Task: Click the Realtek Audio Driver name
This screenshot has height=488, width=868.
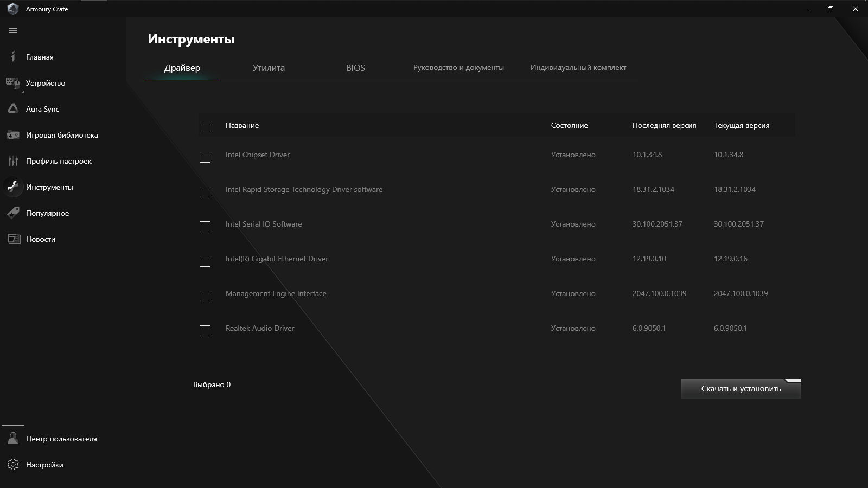Action: 260,328
